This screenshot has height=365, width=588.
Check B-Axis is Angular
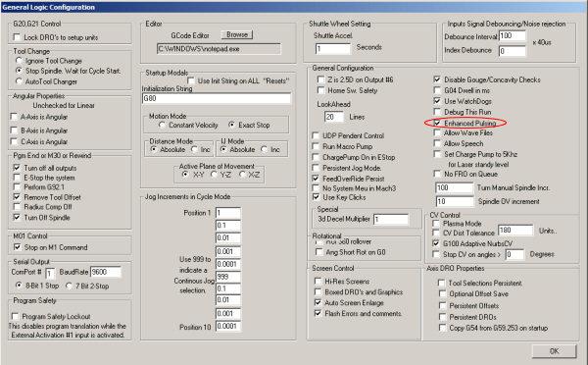coord(15,130)
